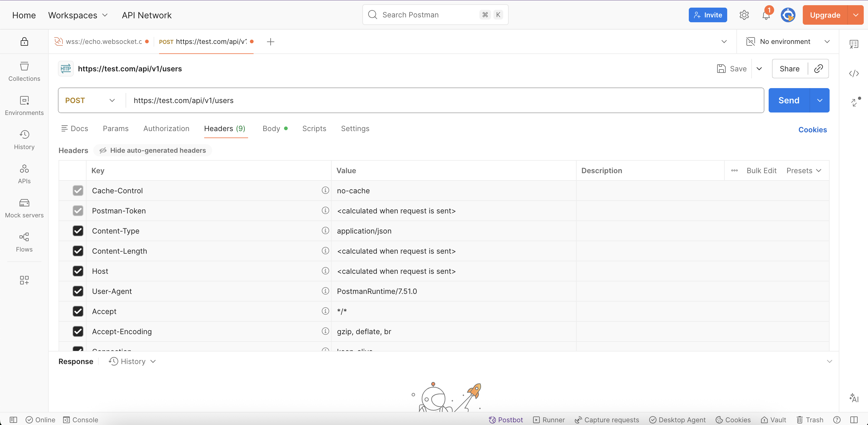Image resolution: width=868 pixels, height=425 pixels.
Task: Open the settings gear icon
Action: tap(744, 15)
